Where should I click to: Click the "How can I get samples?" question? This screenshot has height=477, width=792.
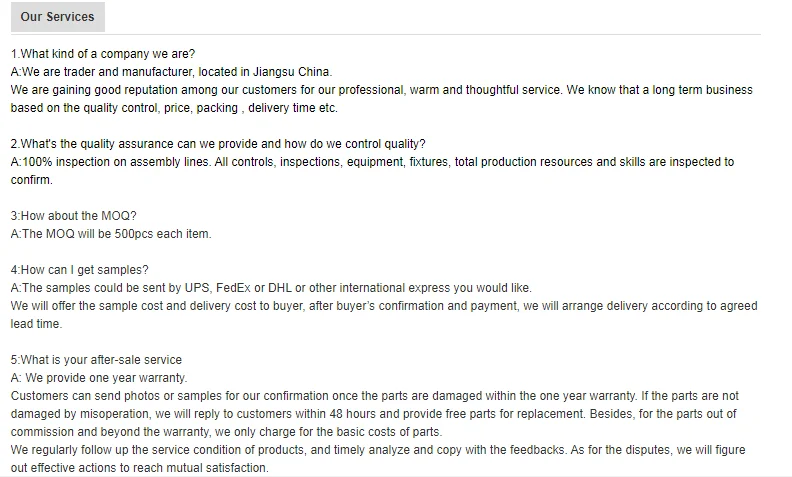click(x=79, y=270)
